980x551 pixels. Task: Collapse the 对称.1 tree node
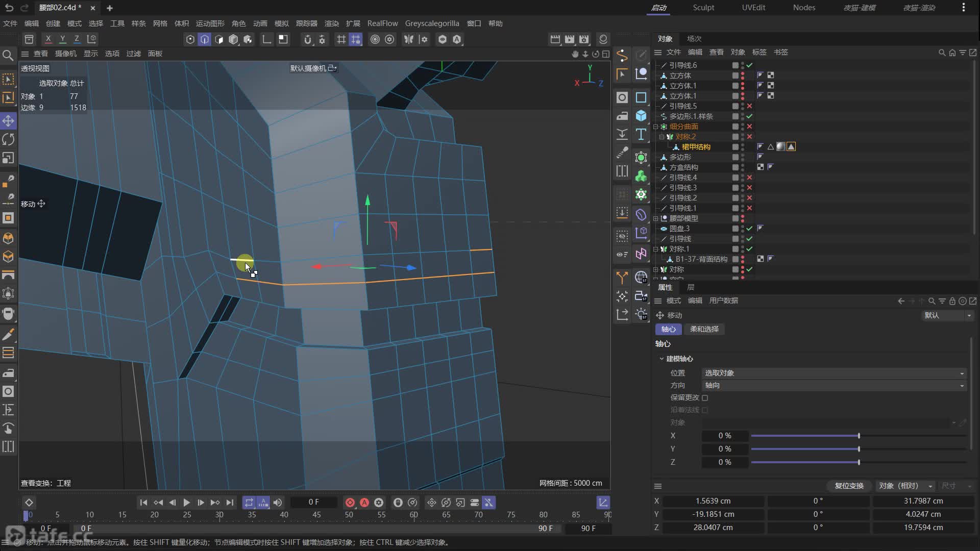656,249
